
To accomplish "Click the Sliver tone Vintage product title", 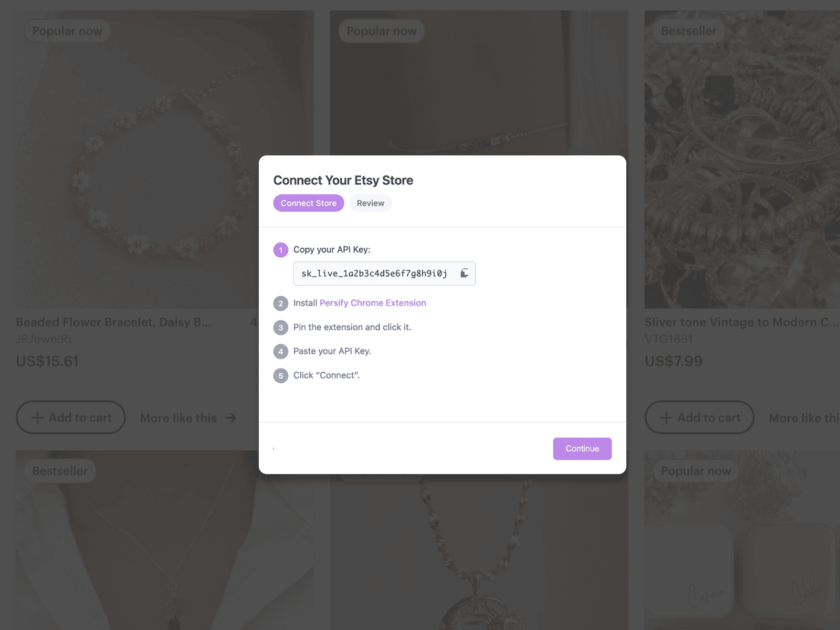I will (x=741, y=322).
